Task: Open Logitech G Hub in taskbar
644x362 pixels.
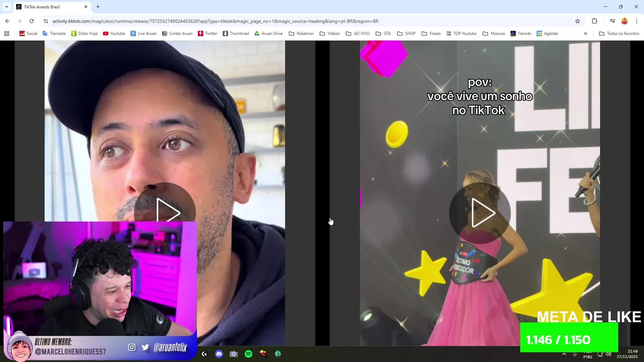Action: (x=204, y=354)
